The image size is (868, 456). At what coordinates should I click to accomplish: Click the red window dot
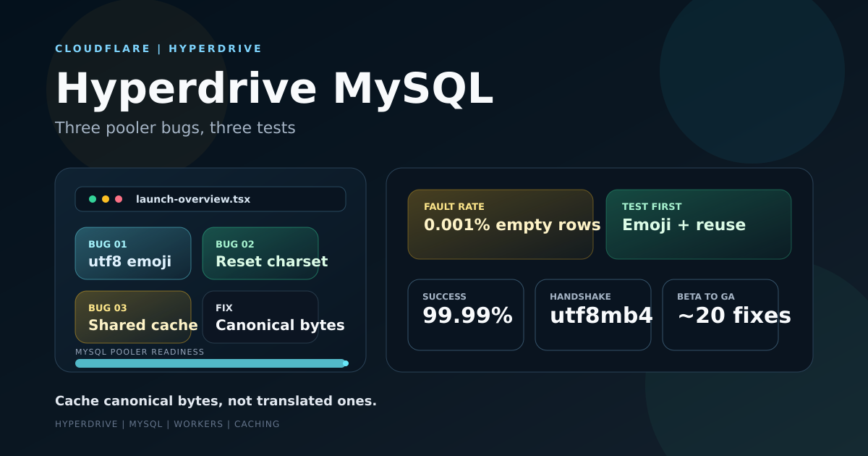(x=119, y=199)
